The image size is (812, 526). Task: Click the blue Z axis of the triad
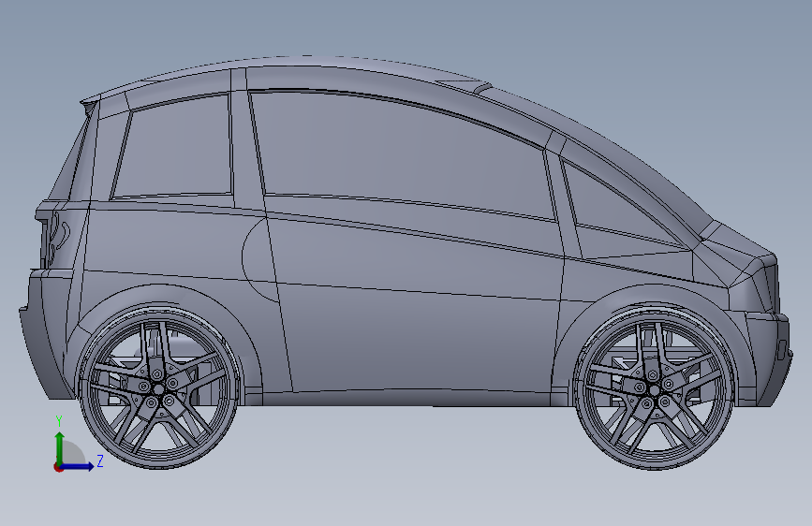pos(78,466)
